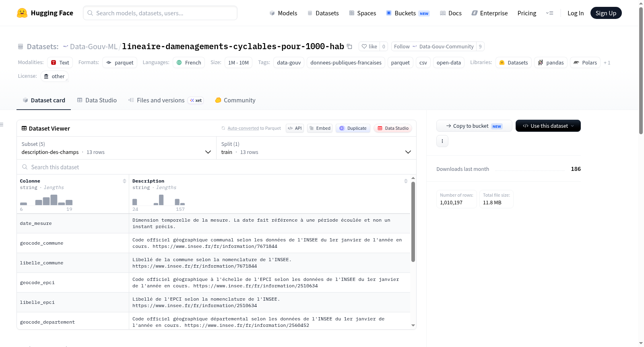Focus the top search models field
The image size is (644, 347).
point(160,13)
